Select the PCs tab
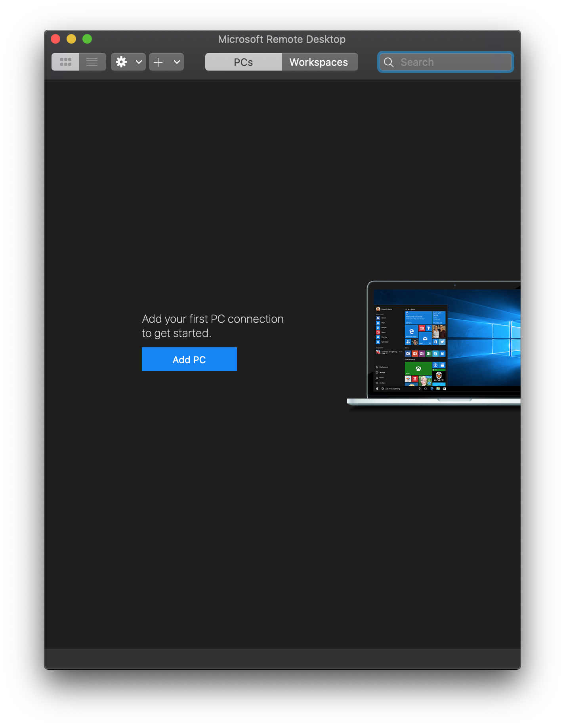565x728 pixels. tap(243, 62)
